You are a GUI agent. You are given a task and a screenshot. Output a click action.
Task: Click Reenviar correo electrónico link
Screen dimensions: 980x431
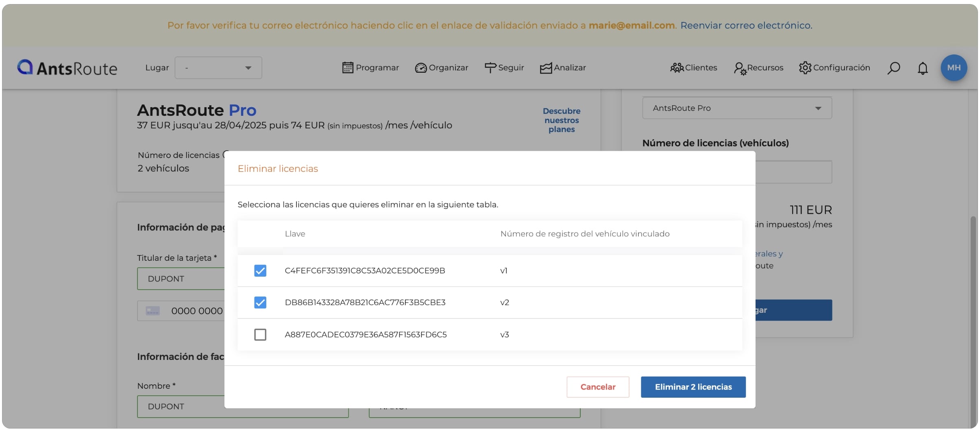[746, 26]
